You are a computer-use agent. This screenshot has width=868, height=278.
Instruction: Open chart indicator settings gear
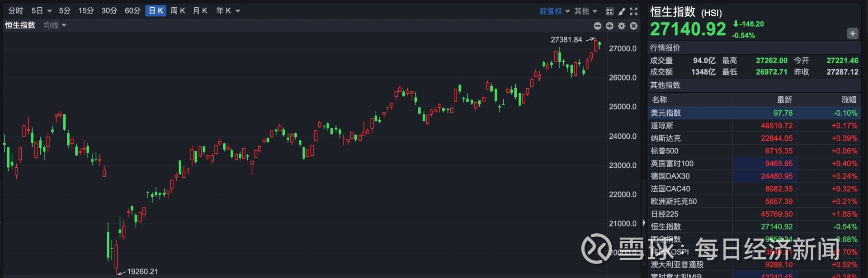[x=622, y=26]
